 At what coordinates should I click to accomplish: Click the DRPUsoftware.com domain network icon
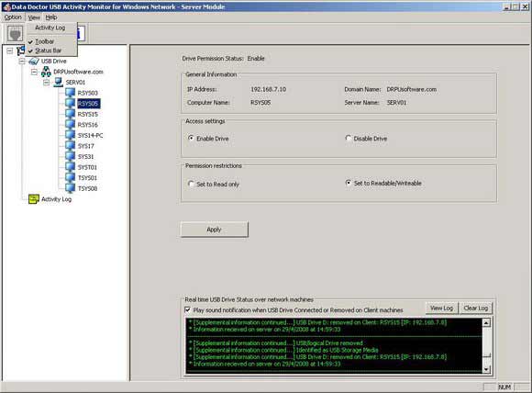tap(46, 72)
